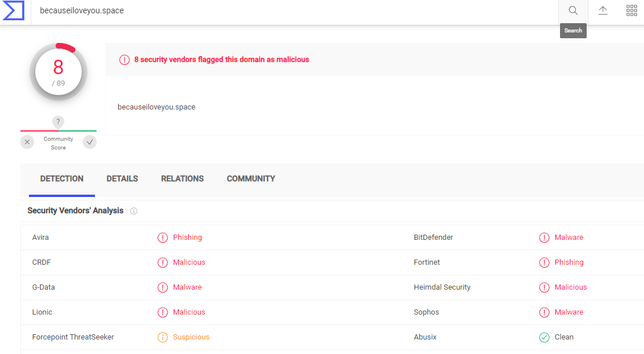The height and width of the screenshot is (354, 644).
Task: Vote harmless with community checkmark button
Action: click(90, 142)
